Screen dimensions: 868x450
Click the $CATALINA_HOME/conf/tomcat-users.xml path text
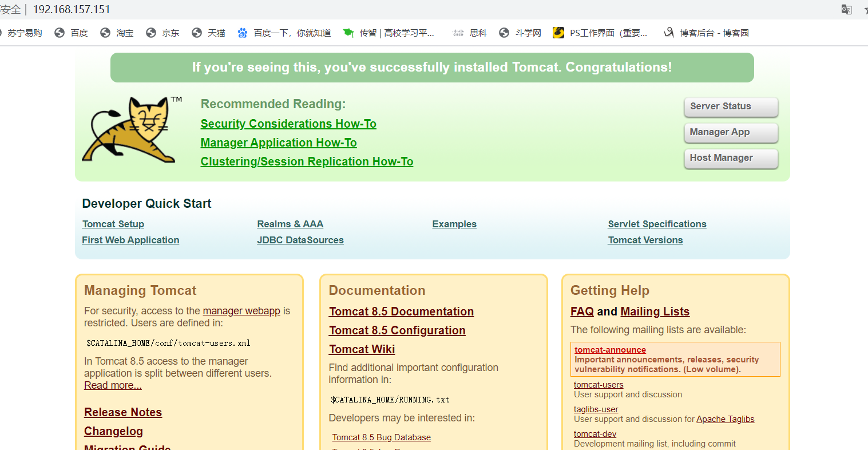coord(168,344)
